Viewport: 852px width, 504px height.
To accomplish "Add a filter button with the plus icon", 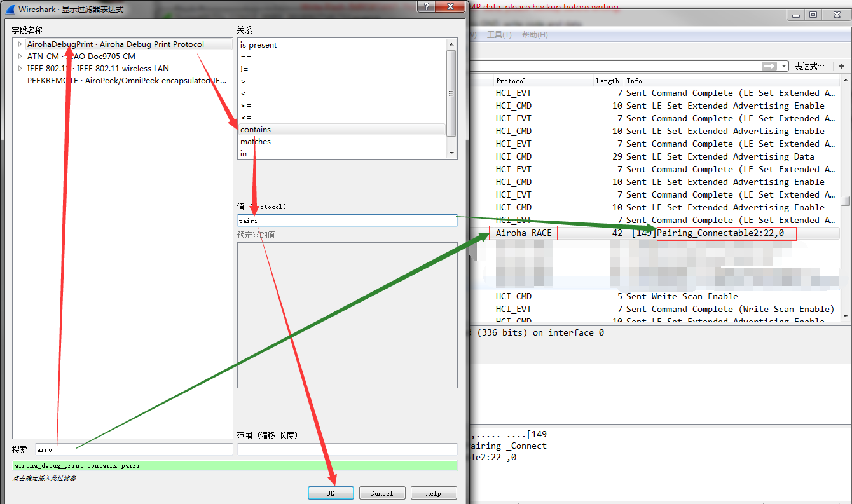I will click(842, 66).
